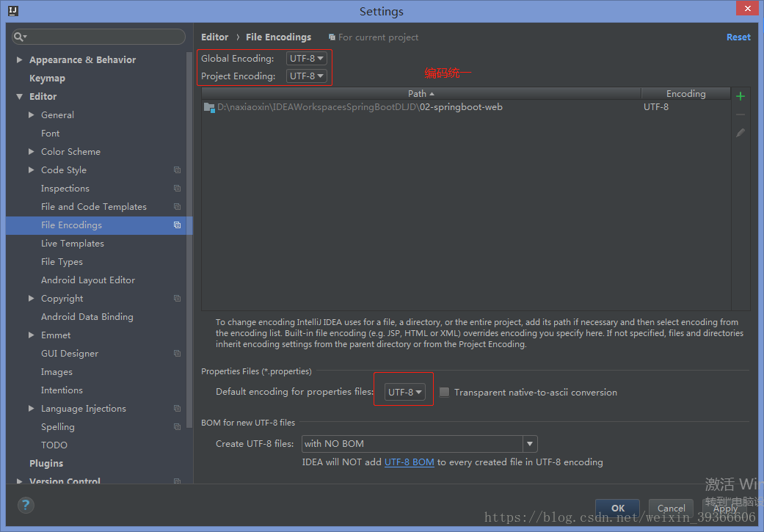
Task: Open GUI Designer settings page
Action: coord(70,353)
